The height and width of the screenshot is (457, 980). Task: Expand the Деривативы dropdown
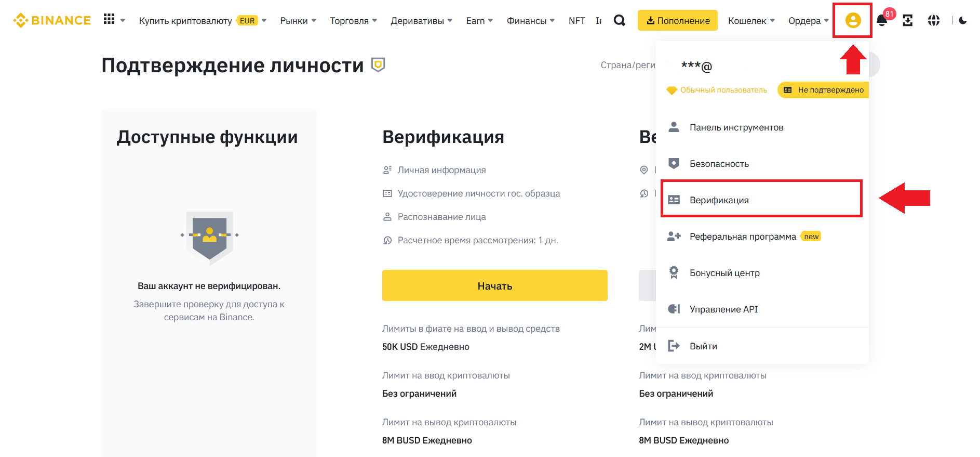coord(450,20)
